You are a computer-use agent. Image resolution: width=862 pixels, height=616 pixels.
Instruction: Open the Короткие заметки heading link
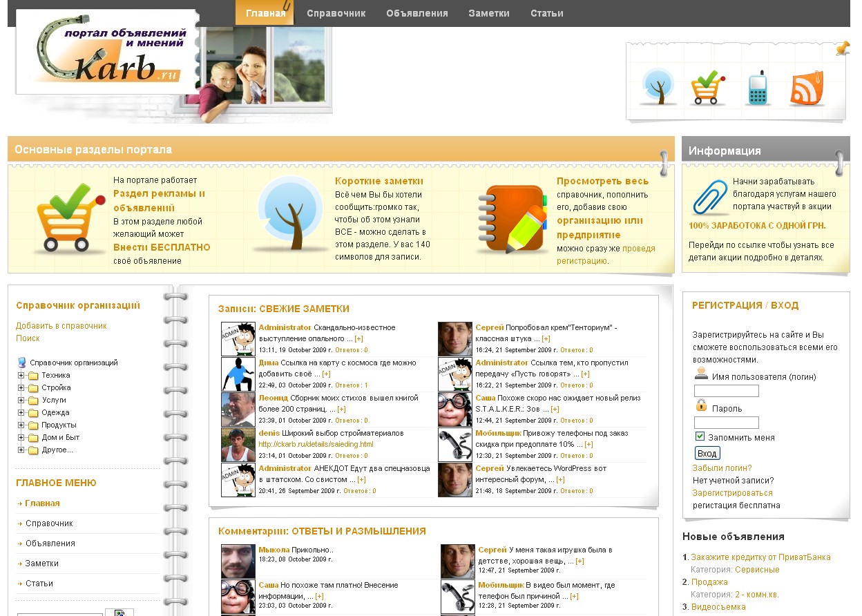(x=379, y=181)
